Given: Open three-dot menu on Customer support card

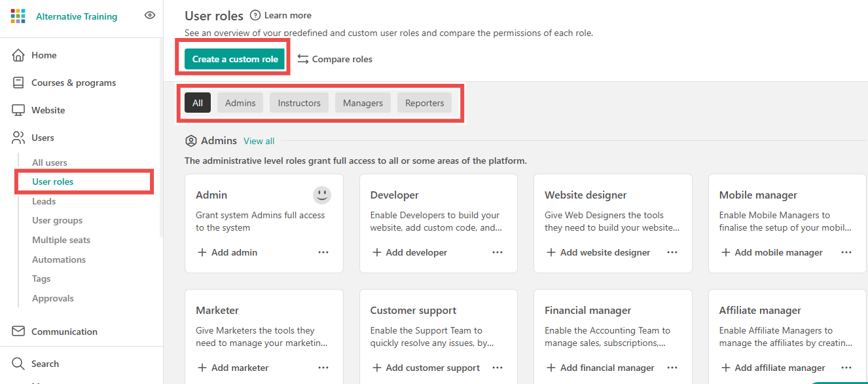Looking at the screenshot, I should tap(497, 368).
